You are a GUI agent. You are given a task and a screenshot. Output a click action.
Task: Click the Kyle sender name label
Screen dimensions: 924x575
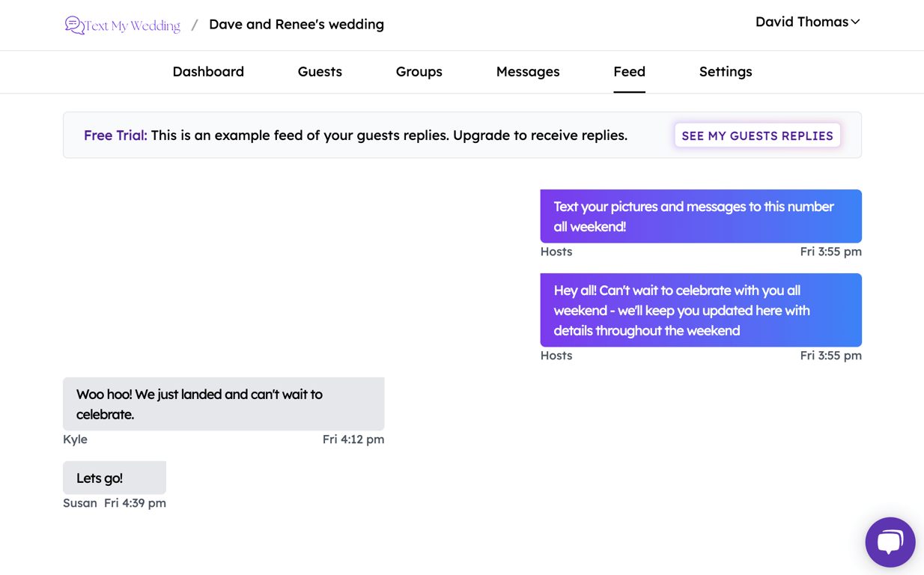(x=75, y=439)
